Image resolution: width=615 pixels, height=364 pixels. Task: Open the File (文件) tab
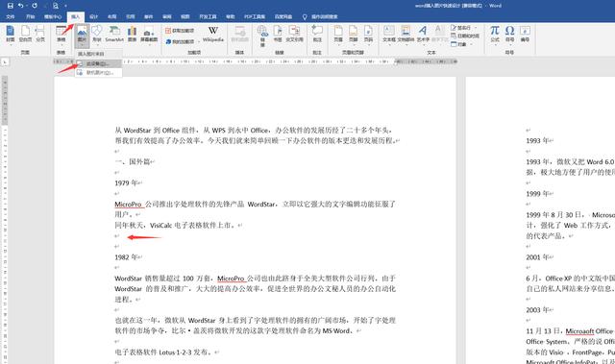point(11,17)
